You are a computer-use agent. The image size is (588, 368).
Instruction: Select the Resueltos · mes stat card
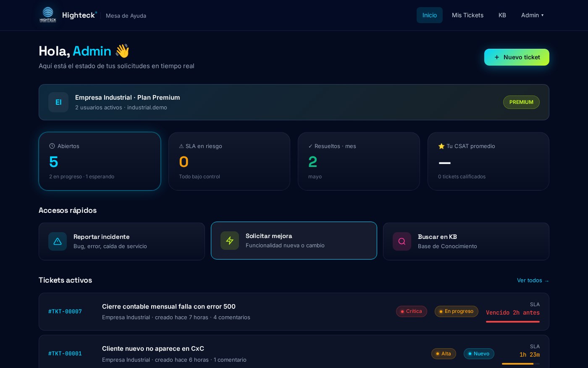[x=359, y=161]
